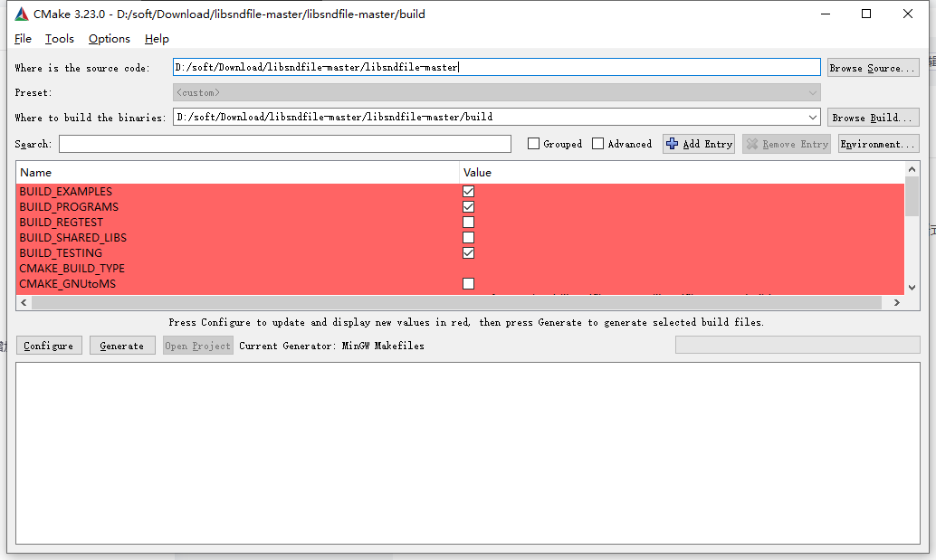
Task: Open the Options menu
Action: point(110,39)
